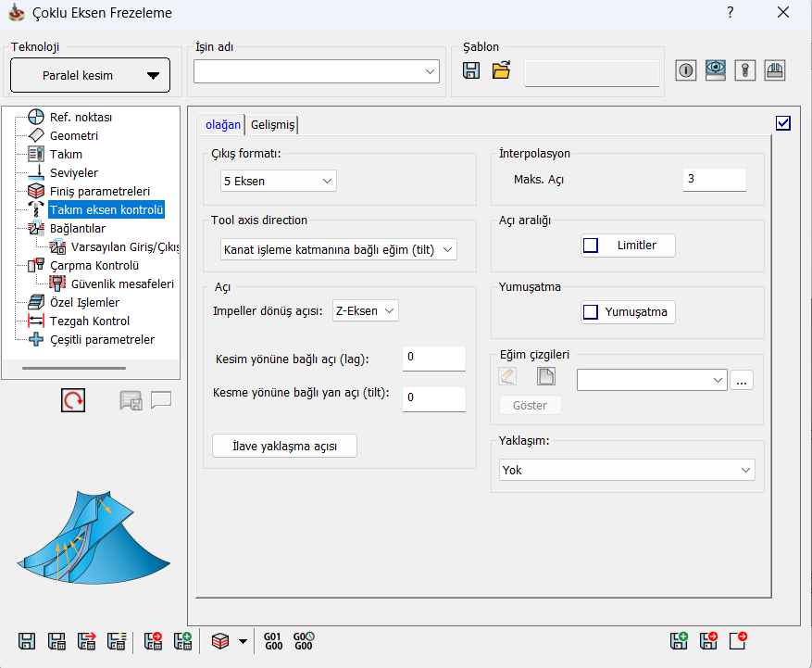Click the red circular refresh arrow icon
Viewport: 812px width, 668px height.
72,400
